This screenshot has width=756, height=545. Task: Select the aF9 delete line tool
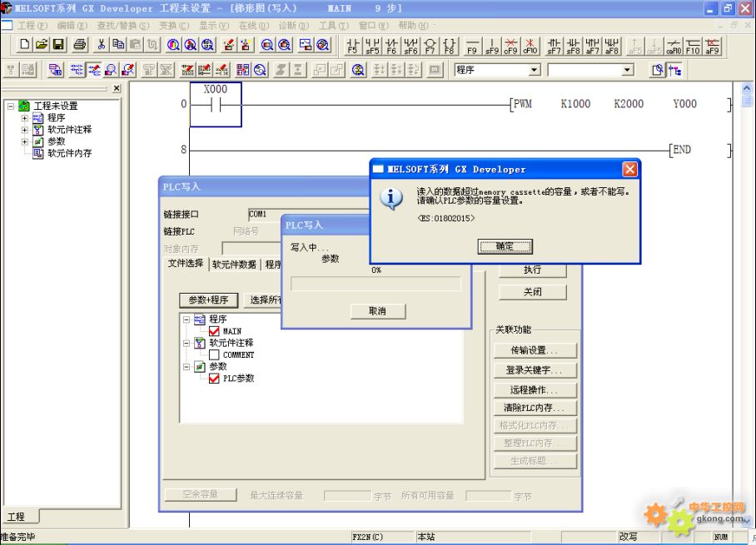(x=712, y=47)
